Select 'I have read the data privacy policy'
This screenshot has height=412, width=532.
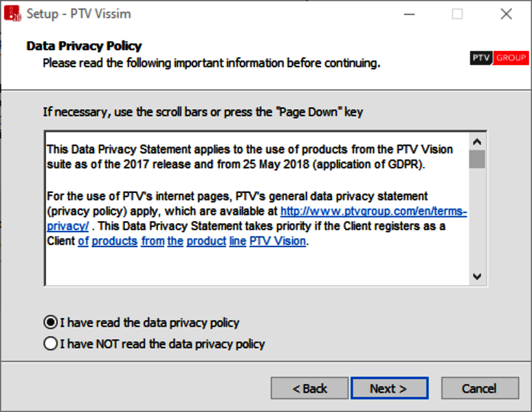point(51,322)
